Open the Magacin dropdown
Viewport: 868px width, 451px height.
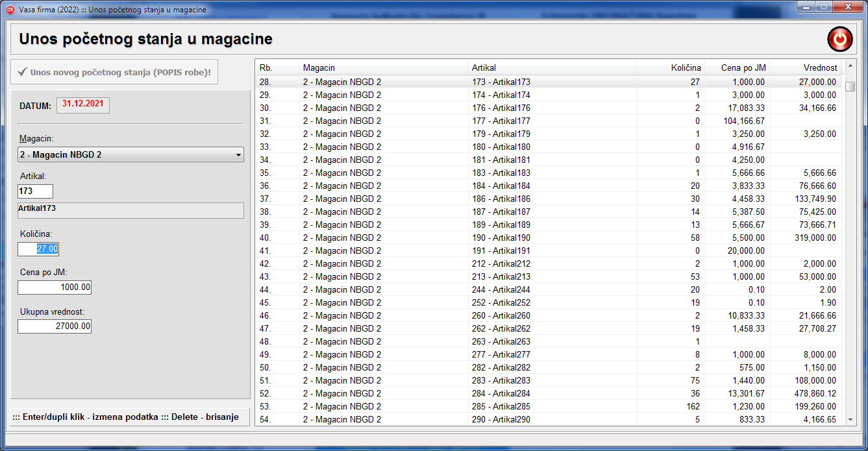[130, 155]
